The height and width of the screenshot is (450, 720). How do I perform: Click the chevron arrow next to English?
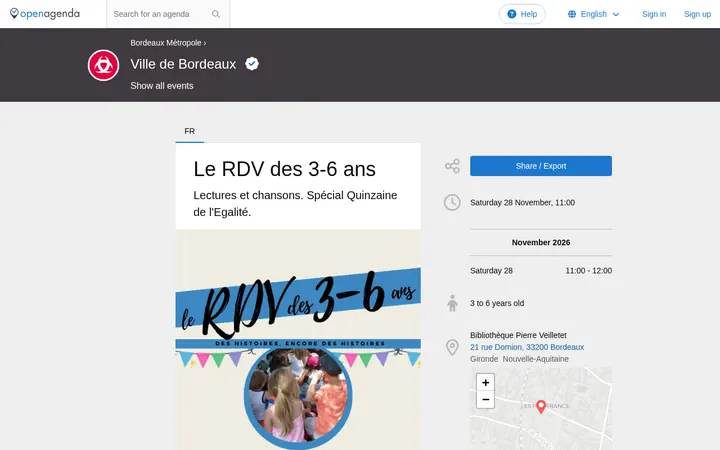click(616, 15)
